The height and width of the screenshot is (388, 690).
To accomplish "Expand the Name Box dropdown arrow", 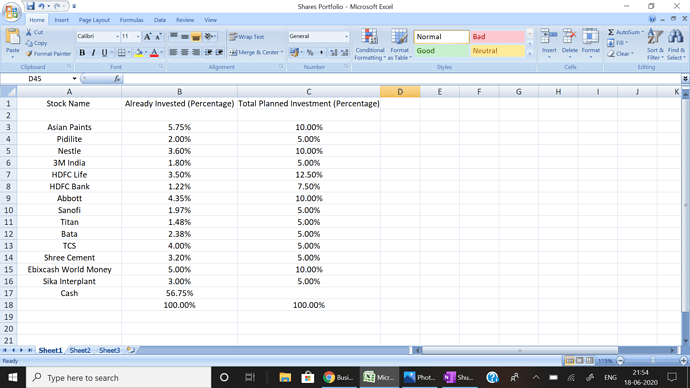I will [74, 79].
